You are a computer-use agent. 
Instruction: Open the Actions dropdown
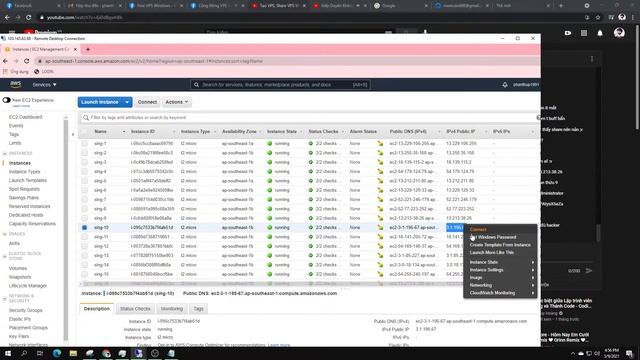point(176,102)
